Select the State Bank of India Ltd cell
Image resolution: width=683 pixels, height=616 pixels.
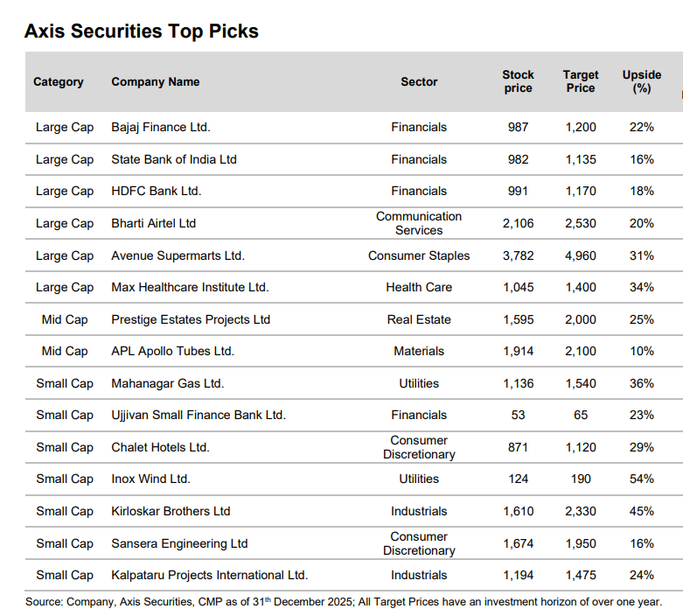(x=174, y=159)
